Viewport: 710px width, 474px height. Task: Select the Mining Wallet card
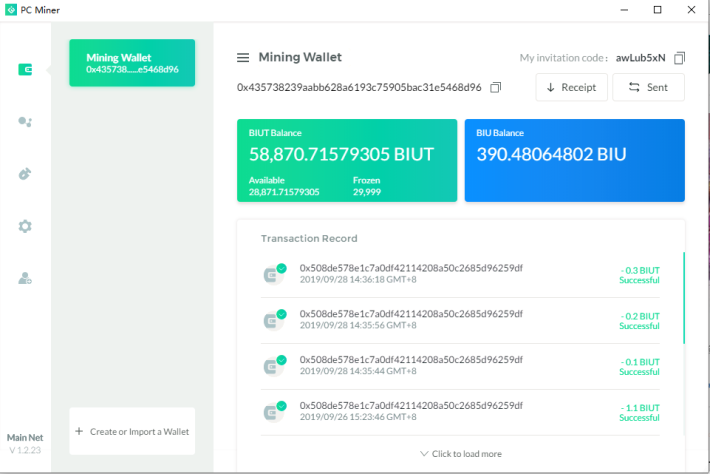132,63
